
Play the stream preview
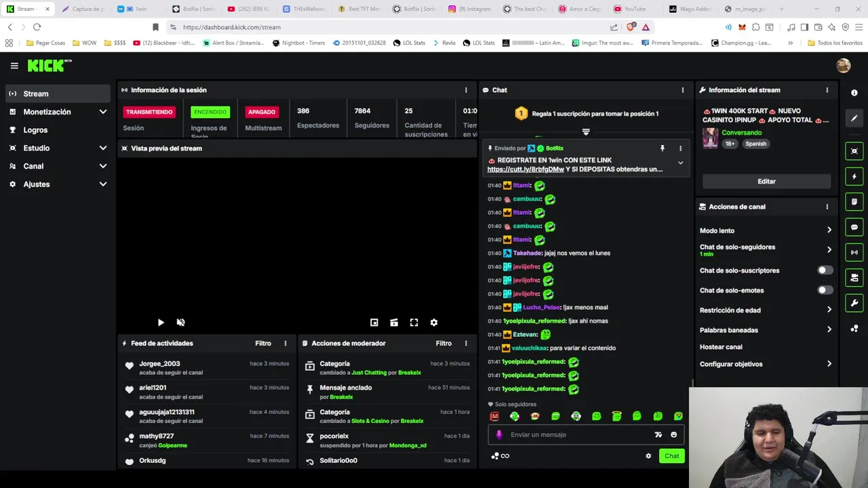click(x=161, y=323)
